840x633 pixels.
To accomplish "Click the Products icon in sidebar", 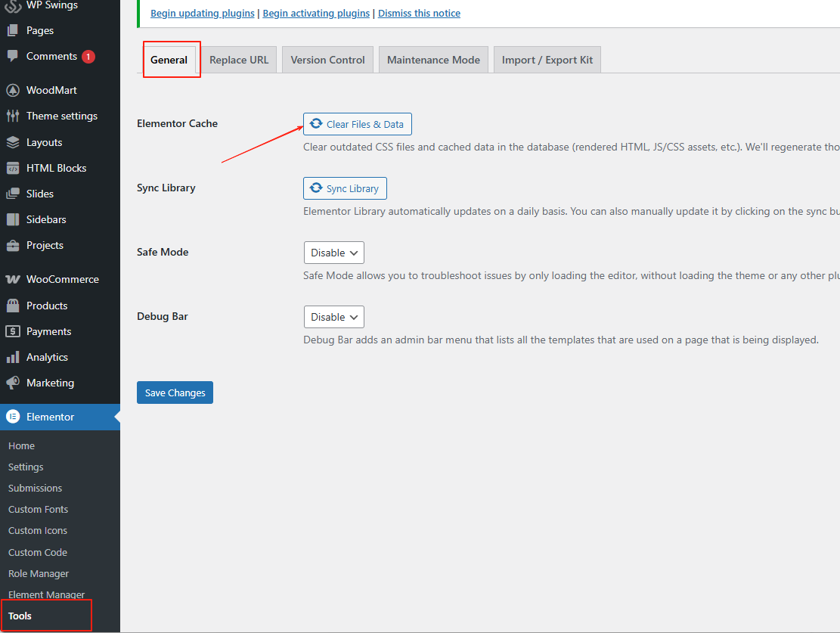I will point(13,306).
